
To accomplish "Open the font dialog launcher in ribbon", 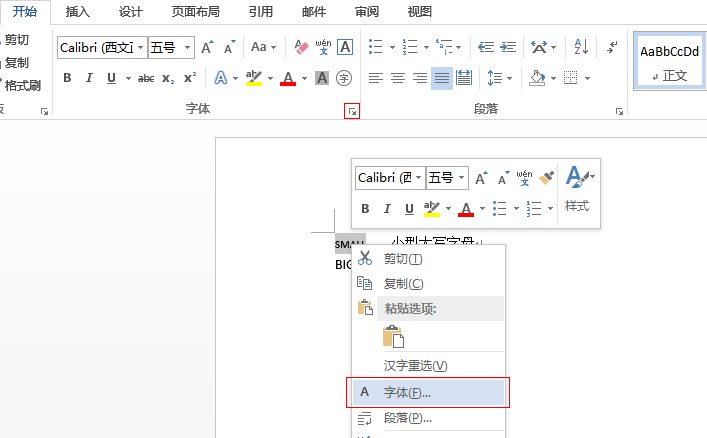I will (x=352, y=112).
